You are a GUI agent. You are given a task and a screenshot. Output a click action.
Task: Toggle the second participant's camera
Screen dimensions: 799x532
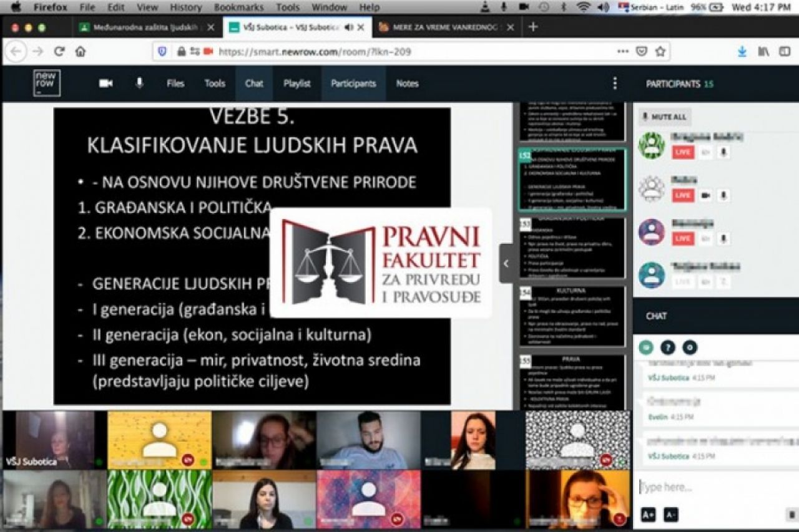705,195
